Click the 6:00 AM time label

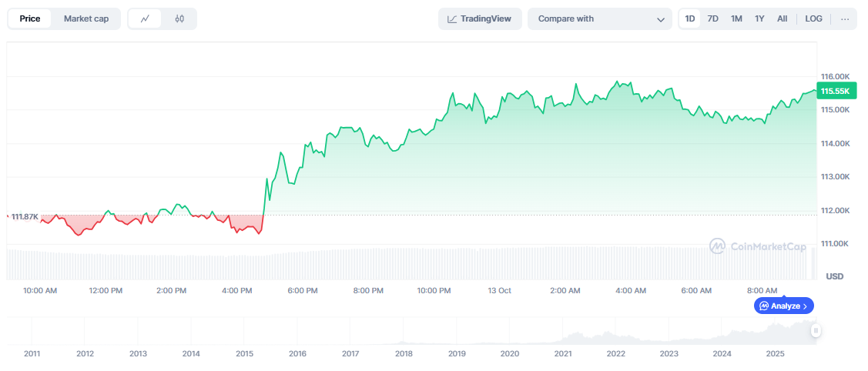[x=696, y=291]
